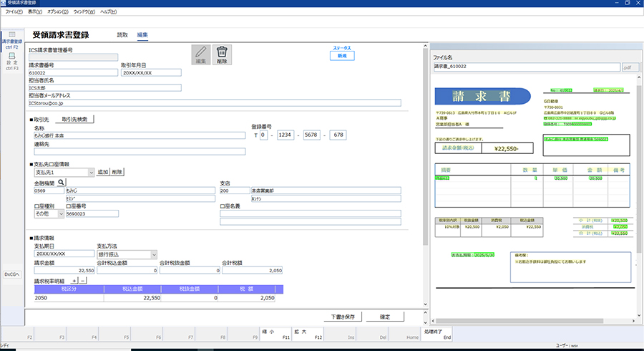
Task: Click 口座番号 field 5690023
Action: 92,213
